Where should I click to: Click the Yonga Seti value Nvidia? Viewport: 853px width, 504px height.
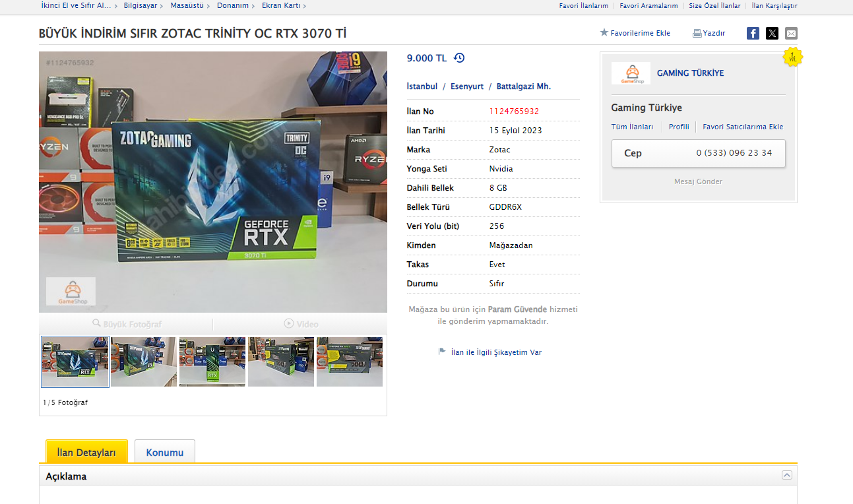(501, 169)
